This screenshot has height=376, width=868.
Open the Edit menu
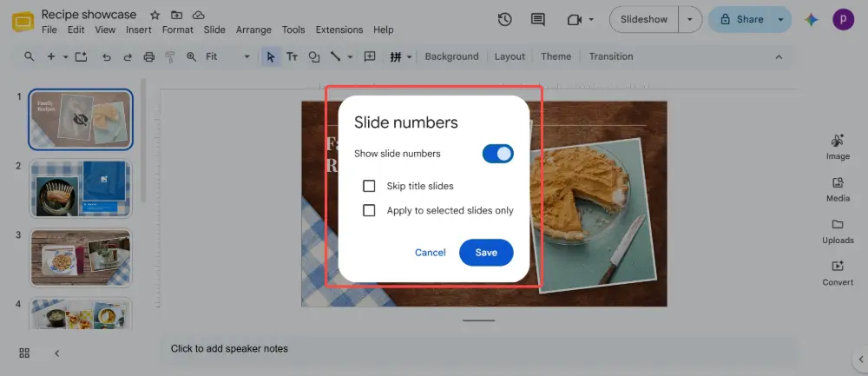click(x=76, y=30)
